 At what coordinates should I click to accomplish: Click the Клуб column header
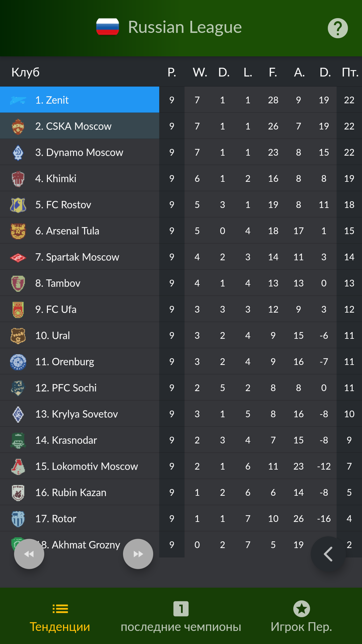(25, 72)
